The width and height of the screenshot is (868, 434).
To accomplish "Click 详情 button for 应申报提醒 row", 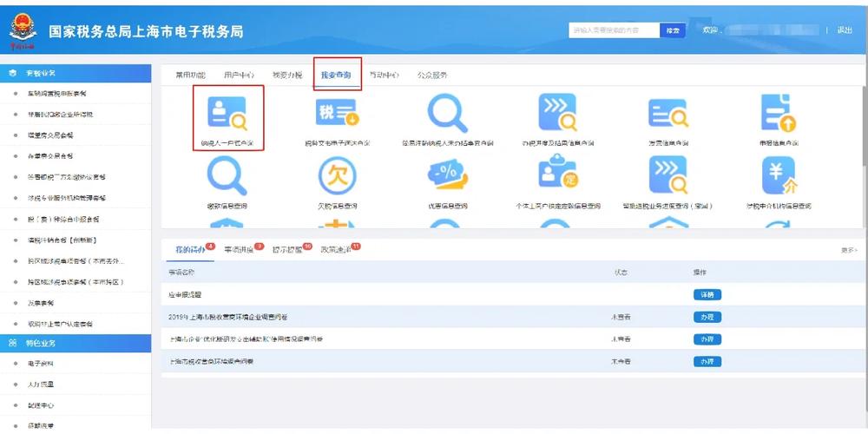I will click(x=707, y=295).
